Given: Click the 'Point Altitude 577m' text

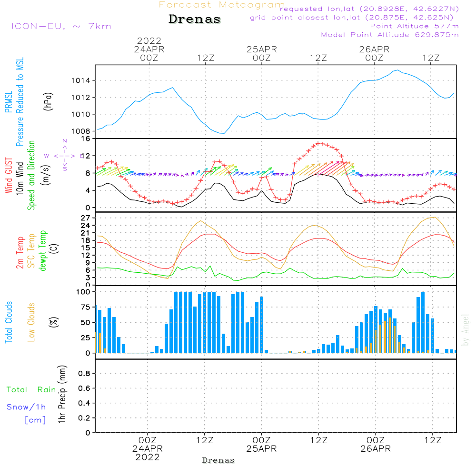Looking at the screenshot, I should 415,26.
